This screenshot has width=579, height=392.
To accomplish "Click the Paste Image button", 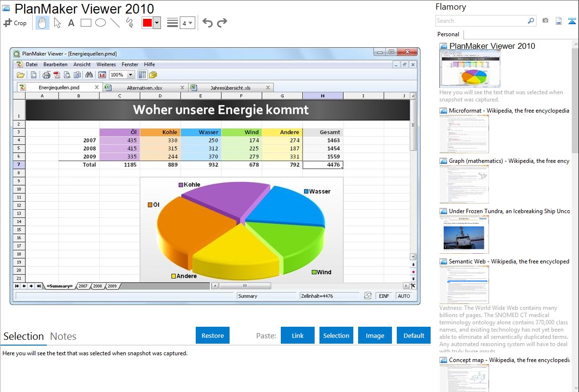I will click(375, 335).
